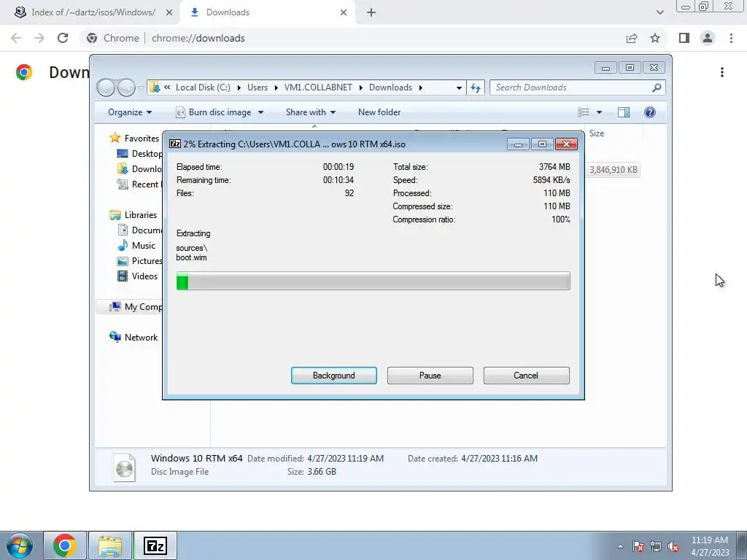The width and height of the screenshot is (747, 560).
Task: Refresh the Explorer address bar
Action: click(x=476, y=87)
